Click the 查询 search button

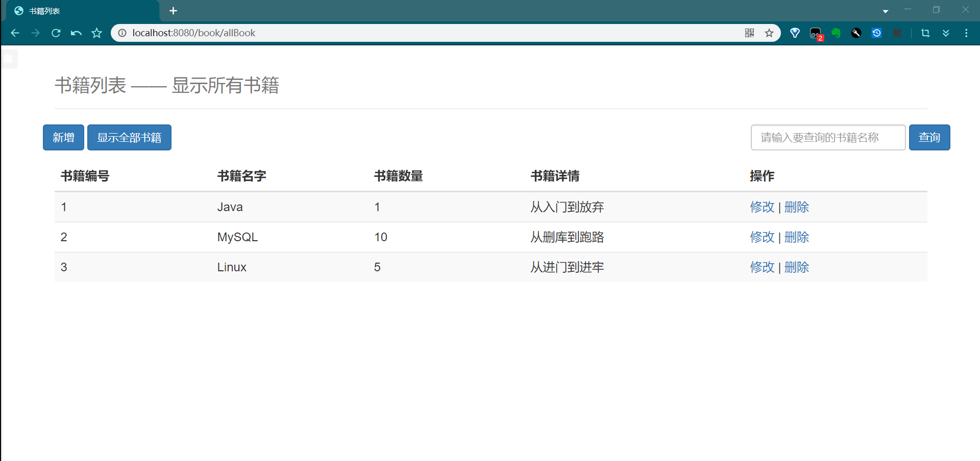point(929,138)
